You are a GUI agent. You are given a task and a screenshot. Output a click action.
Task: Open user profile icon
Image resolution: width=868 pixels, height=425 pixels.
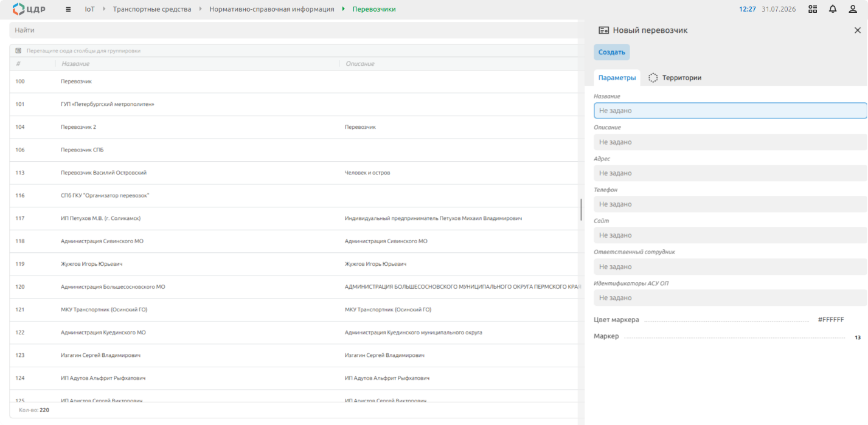[853, 9]
